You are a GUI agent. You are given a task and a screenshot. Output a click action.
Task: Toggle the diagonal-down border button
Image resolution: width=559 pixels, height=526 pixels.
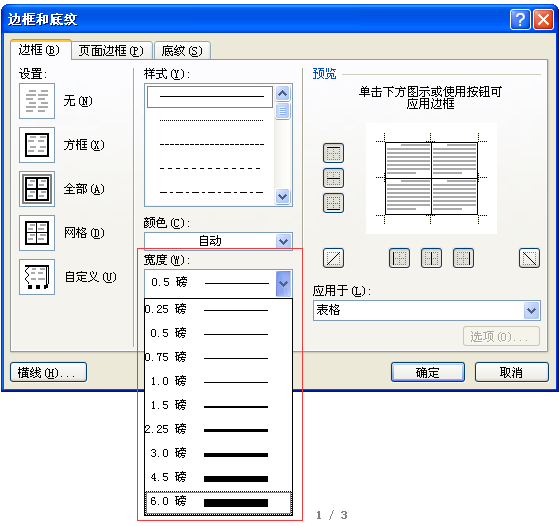529,258
